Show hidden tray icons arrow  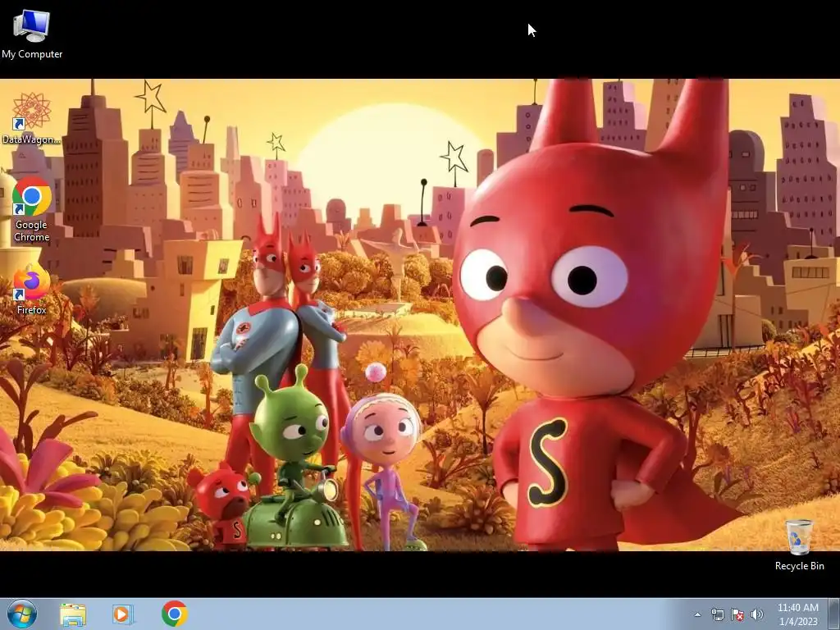(697, 614)
